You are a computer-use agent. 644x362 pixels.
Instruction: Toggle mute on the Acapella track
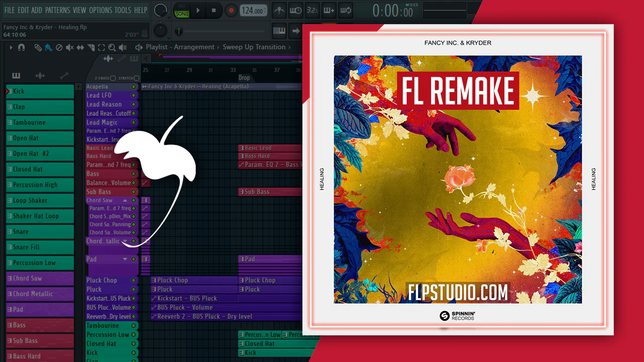point(133,87)
